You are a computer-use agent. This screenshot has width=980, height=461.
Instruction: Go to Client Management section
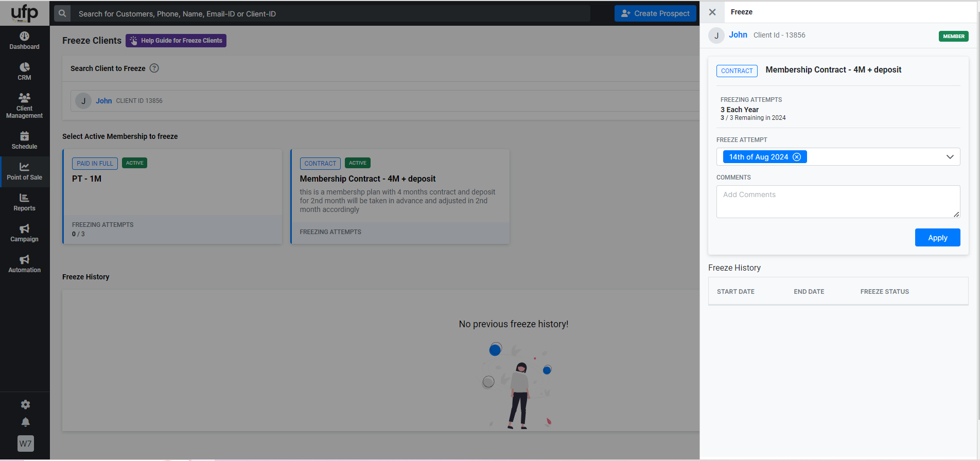pyautogui.click(x=24, y=105)
